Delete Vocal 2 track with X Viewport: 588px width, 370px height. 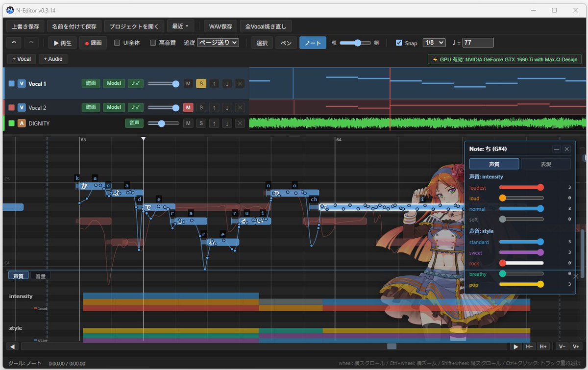(x=240, y=107)
